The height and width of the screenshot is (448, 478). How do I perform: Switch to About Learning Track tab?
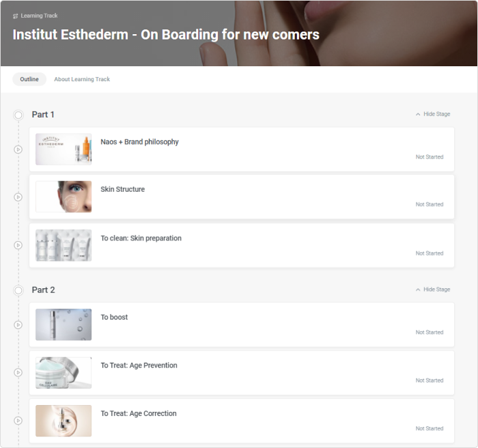click(82, 79)
